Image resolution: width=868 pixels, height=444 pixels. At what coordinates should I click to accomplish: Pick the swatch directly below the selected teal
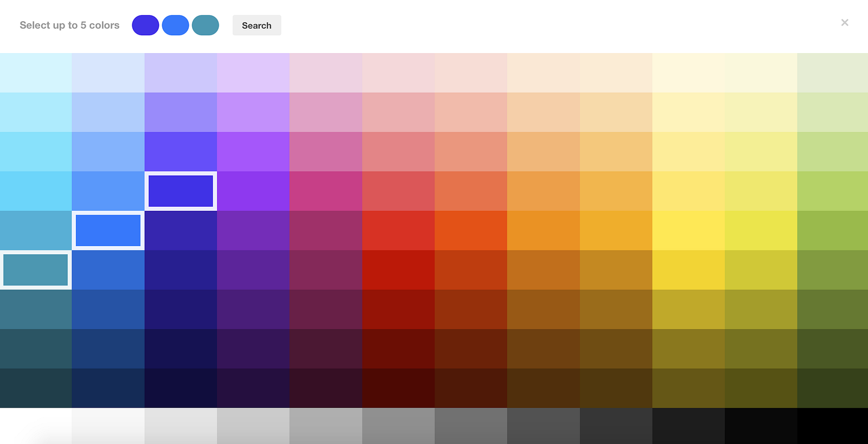pos(36,309)
